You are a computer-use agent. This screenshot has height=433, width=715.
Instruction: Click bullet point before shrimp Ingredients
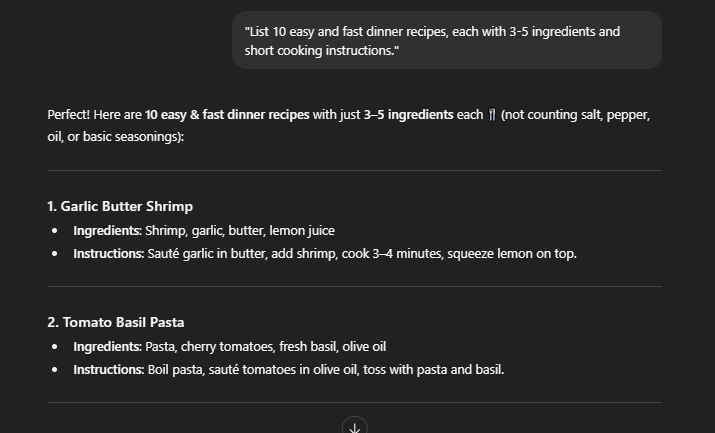tap(55, 231)
